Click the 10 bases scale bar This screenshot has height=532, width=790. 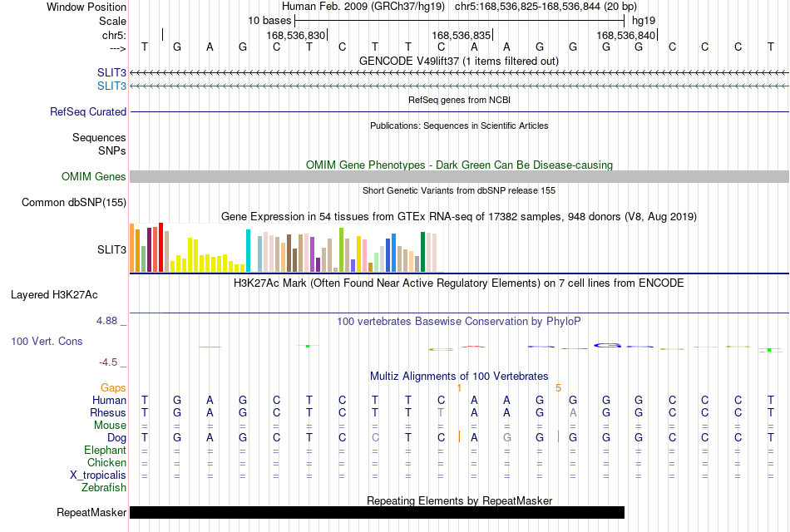tap(460, 21)
